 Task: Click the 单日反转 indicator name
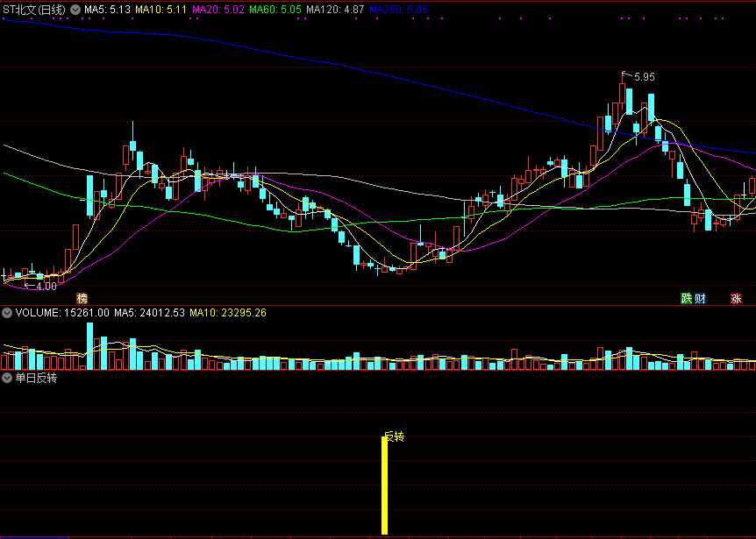[x=36, y=378]
